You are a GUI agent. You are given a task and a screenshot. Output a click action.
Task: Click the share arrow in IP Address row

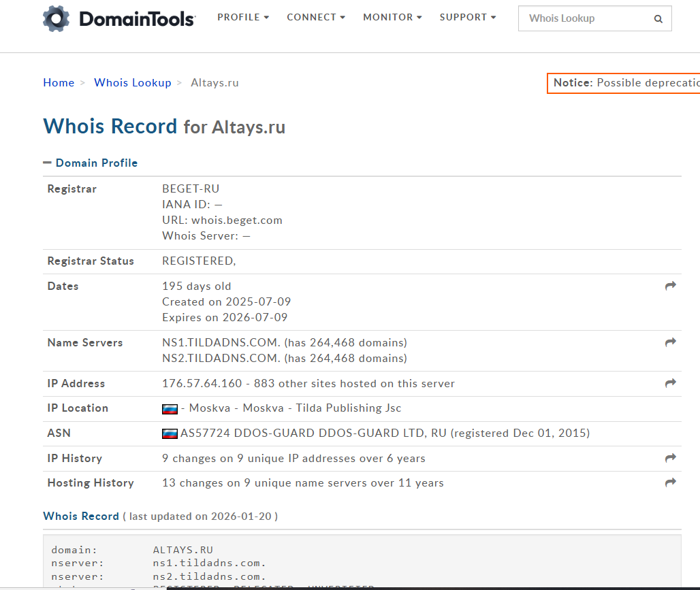pyautogui.click(x=671, y=384)
